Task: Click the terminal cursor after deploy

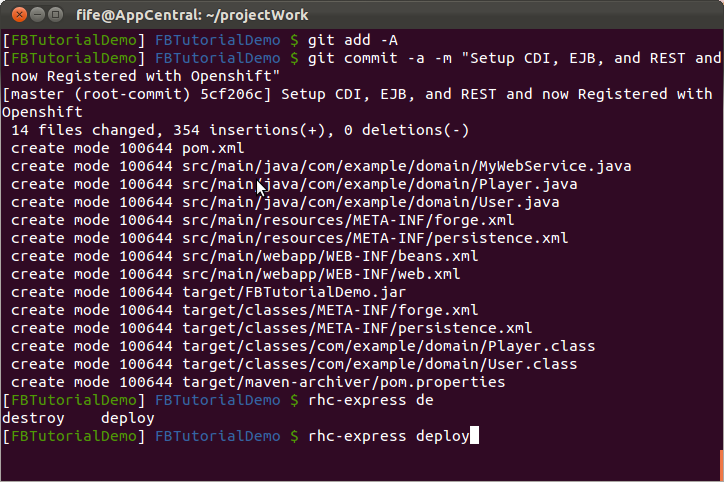Action: pos(474,436)
